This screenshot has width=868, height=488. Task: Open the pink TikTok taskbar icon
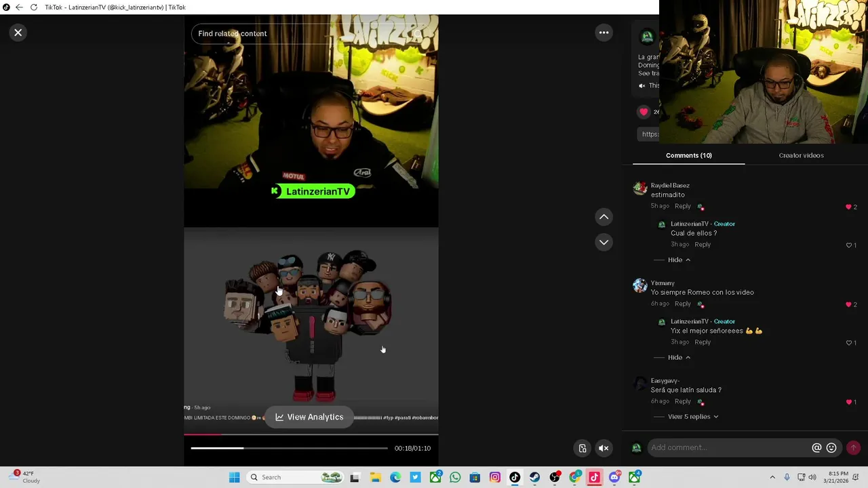595,477
